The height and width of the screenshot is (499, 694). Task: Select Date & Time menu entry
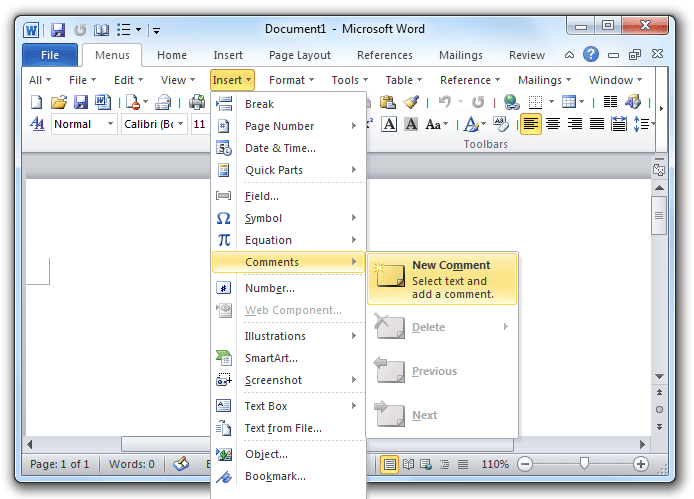[289, 148]
